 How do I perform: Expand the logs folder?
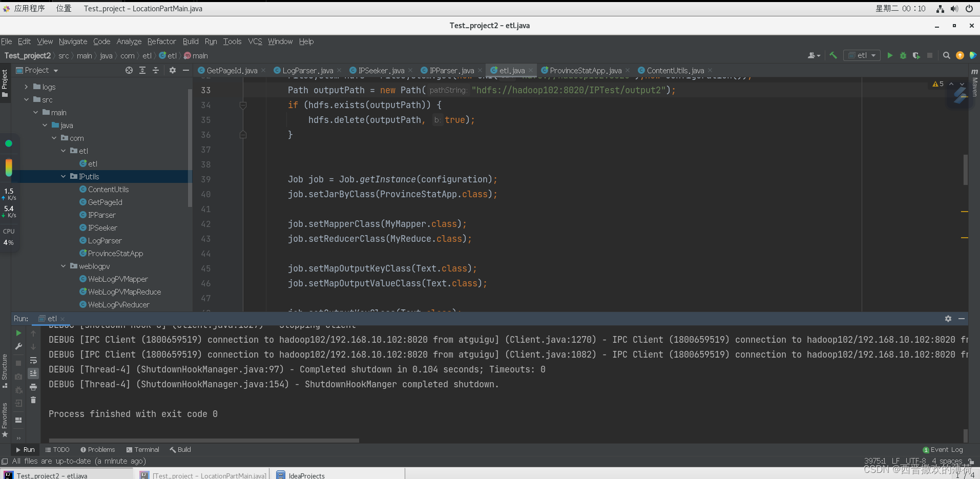tap(26, 87)
